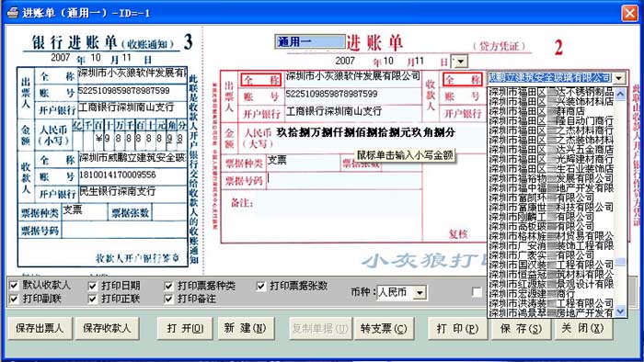Disable the 打印正联 checkbox
The height and width of the screenshot is (362, 644).
click(93, 299)
